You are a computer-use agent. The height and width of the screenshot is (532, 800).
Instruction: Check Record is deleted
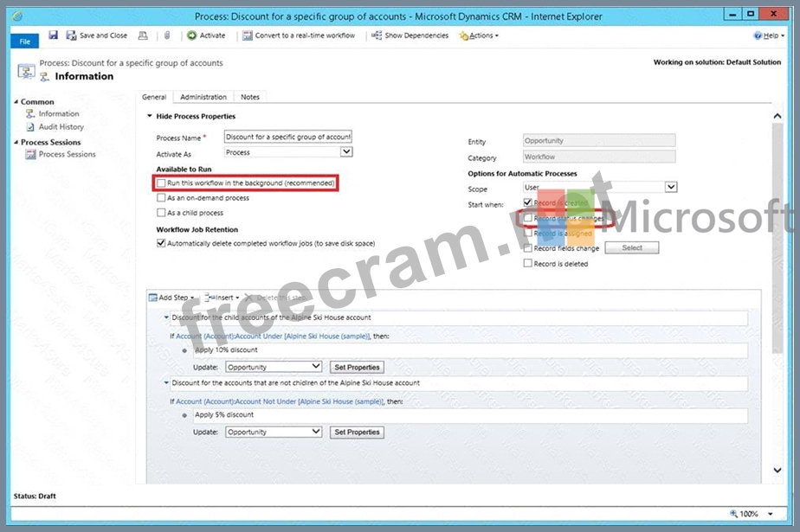pyautogui.click(x=528, y=264)
